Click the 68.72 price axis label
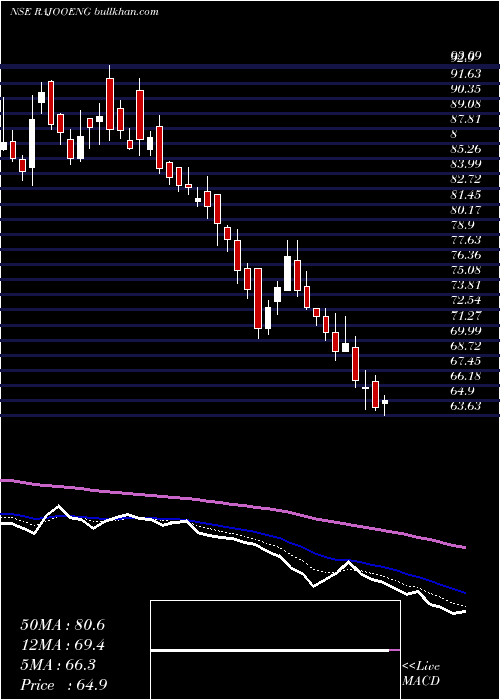This screenshot has height=700, width=500. coord(465,346)
